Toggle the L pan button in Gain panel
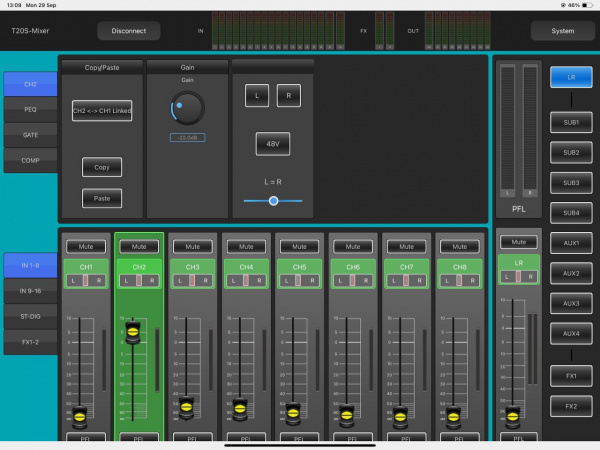Viewport: 600px width, 450px height. tap(257, 95)
